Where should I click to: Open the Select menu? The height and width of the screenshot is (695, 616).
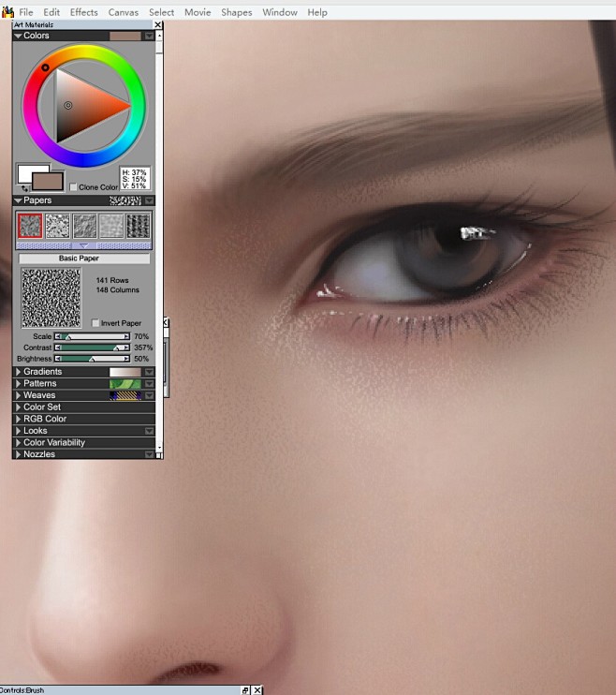161,12
